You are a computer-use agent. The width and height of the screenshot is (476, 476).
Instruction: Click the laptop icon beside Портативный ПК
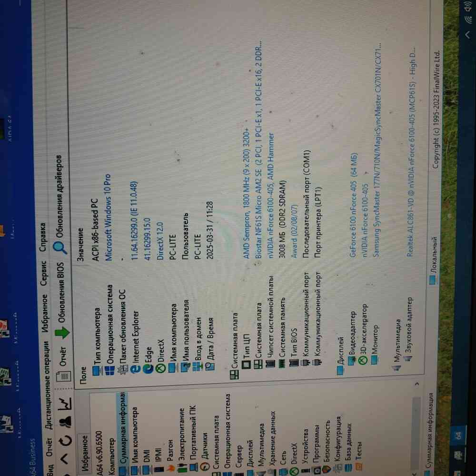[x=193, y=466]
